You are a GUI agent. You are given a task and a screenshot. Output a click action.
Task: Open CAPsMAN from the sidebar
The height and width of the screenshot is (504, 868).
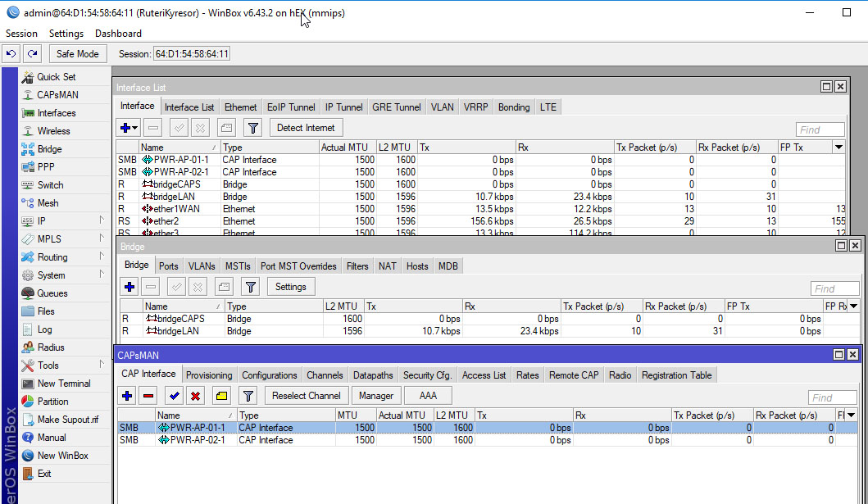(57, 95)
